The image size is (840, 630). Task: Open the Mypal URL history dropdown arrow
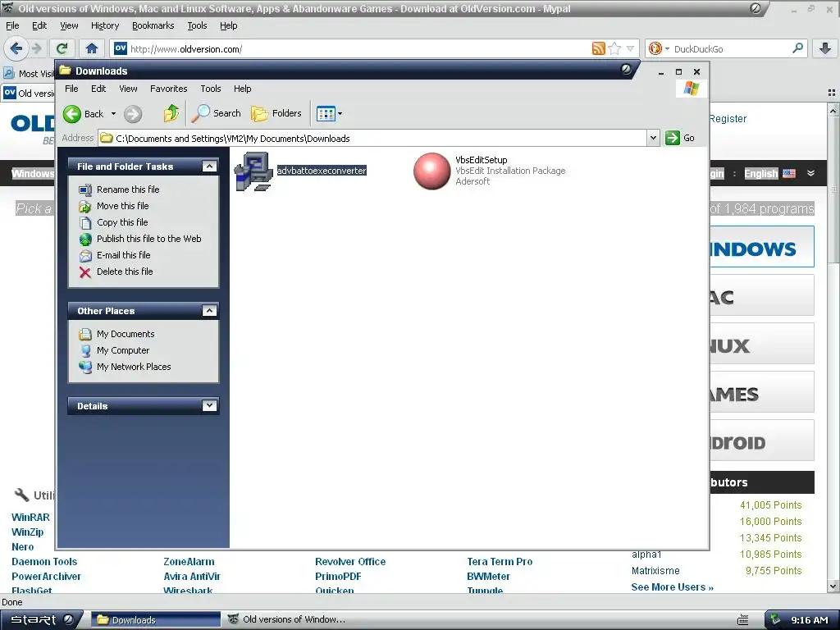click(631, 48)
